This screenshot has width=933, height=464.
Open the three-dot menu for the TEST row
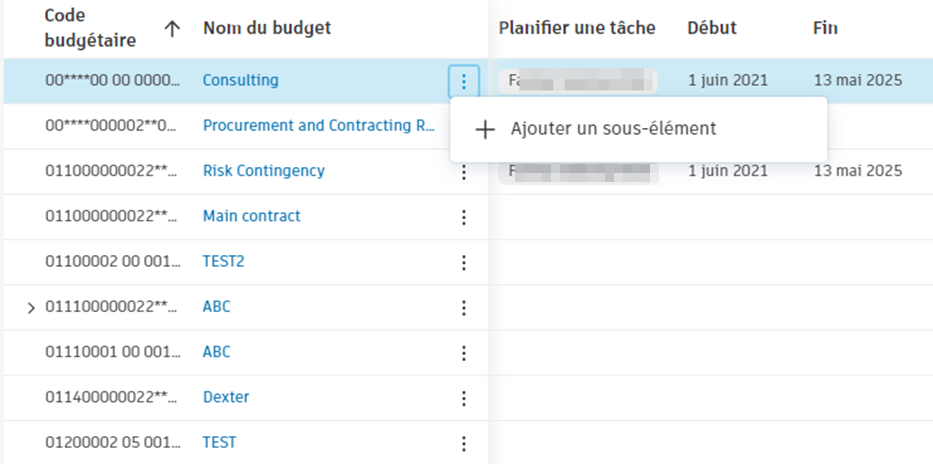(x=464, y=443)
